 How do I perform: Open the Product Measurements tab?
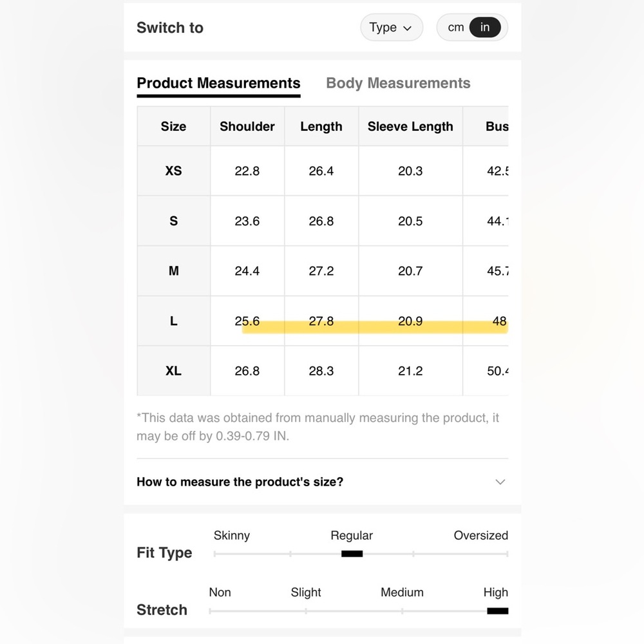(x=218, y=83)
